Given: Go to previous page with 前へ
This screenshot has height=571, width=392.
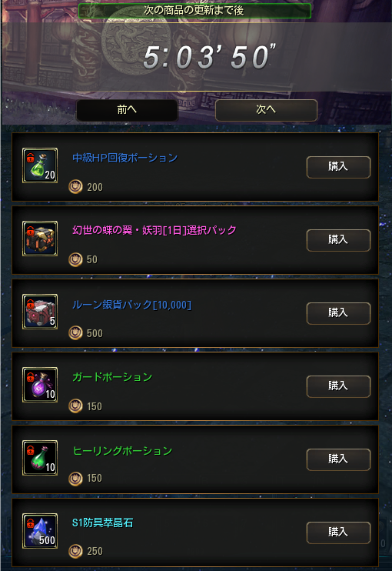Looking at the screenshot, I should pos(127,109).
